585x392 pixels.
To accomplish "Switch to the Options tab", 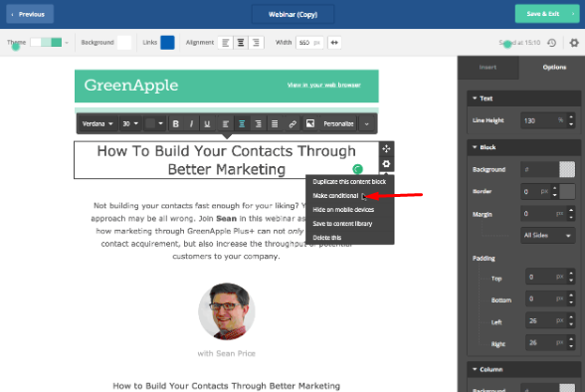I will click(x=554, y=67).
